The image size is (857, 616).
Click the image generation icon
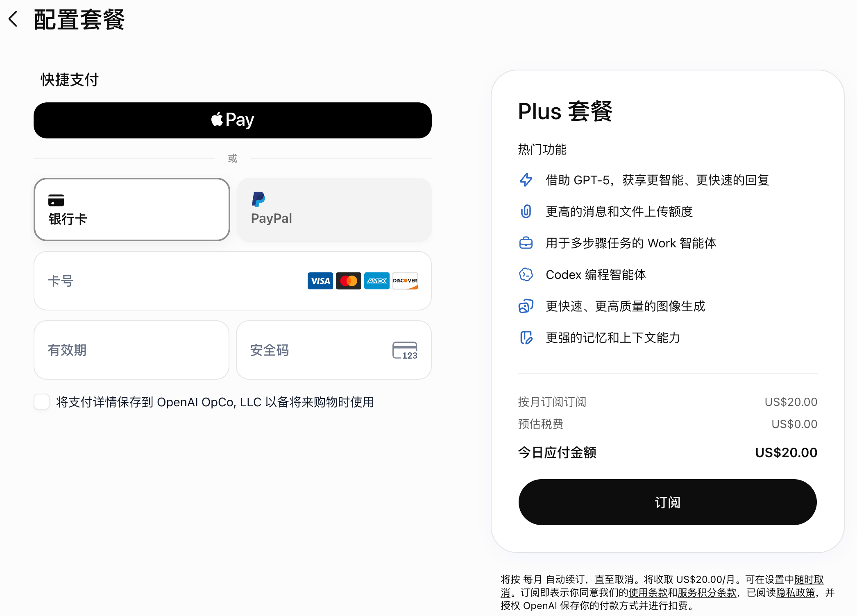pos(526,306)
